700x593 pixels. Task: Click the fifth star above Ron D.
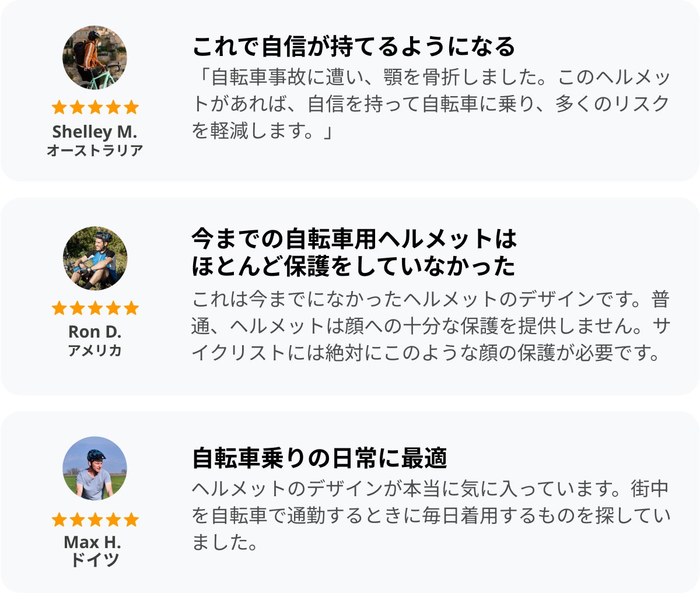click(x=131, y=308)
